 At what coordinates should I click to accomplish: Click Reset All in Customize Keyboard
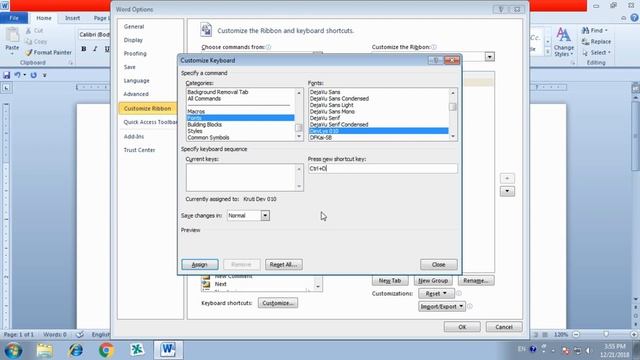[283, 264]
